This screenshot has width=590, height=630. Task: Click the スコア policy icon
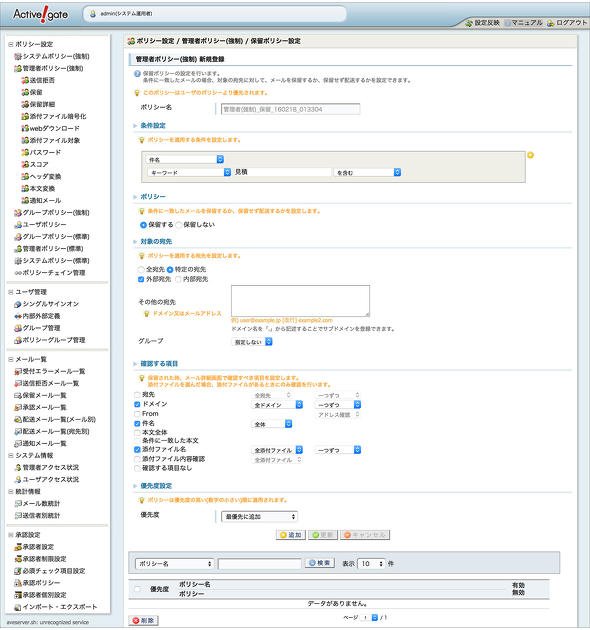coord(25,165)
